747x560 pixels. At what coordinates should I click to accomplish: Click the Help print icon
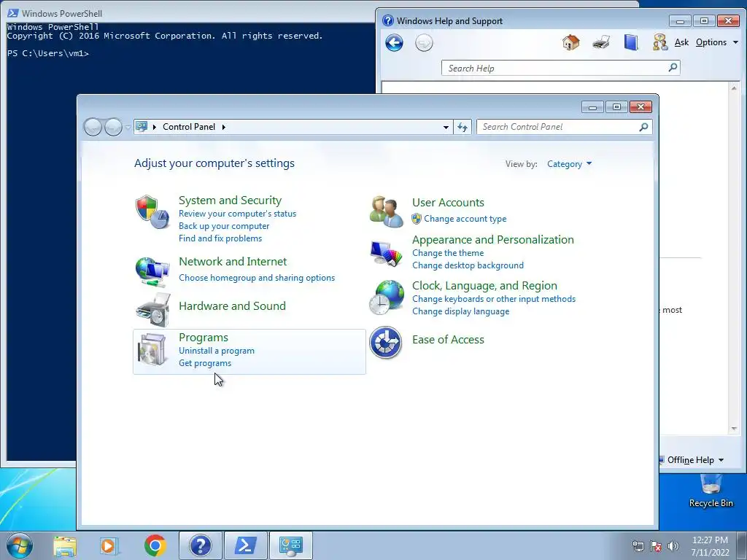pos(601,42)
